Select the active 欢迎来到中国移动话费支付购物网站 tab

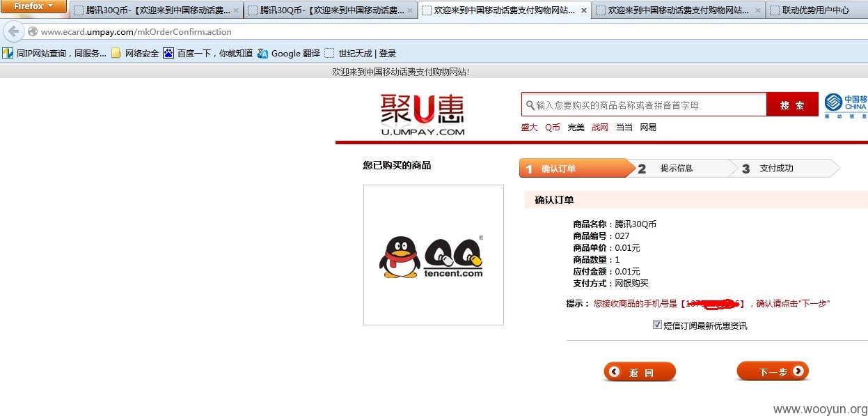(x=504, y=10)
